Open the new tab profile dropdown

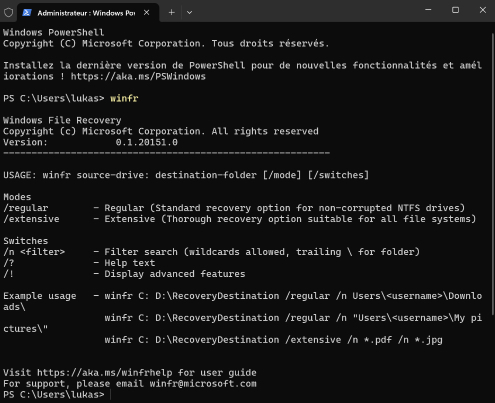(189, 13)
